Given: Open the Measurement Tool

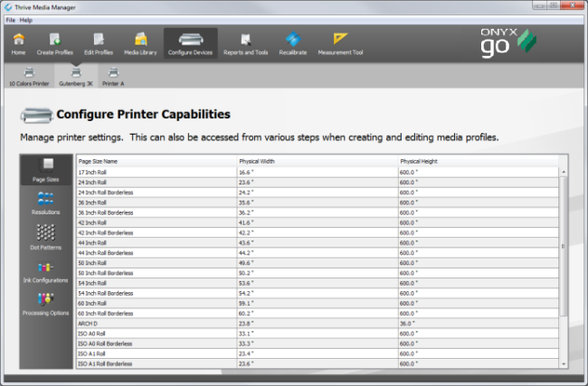Looking at the screenshot, I should 340,43.
